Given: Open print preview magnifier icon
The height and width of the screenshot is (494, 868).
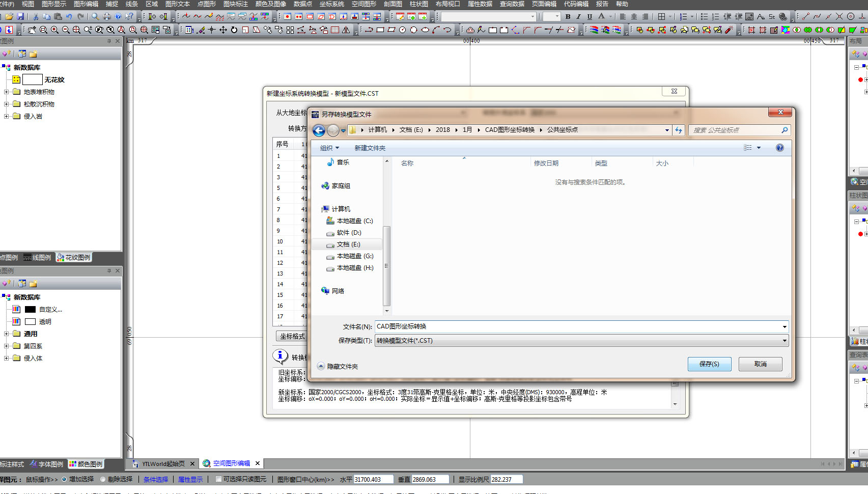Looking at the screenshot, I should coord(95,17).
